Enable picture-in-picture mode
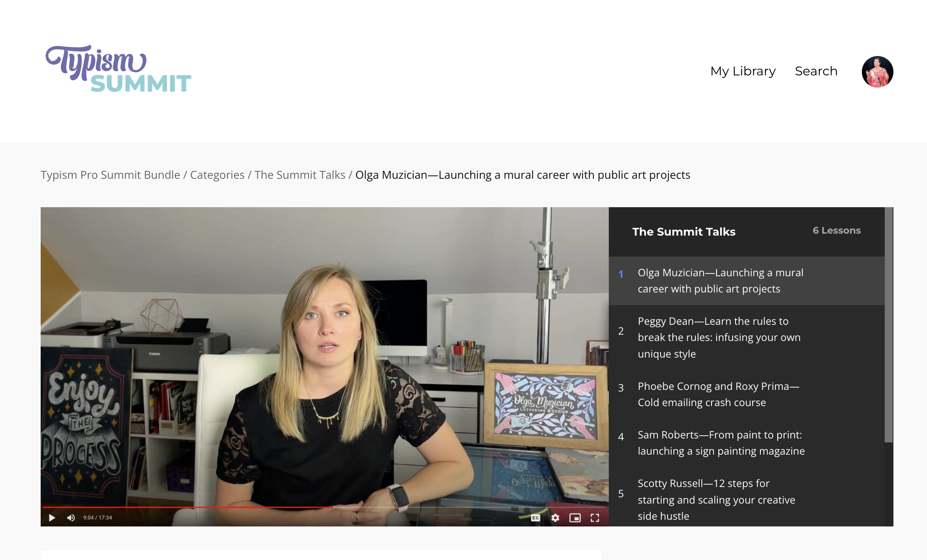Screen dimensions: 927x560 point(575,518)
